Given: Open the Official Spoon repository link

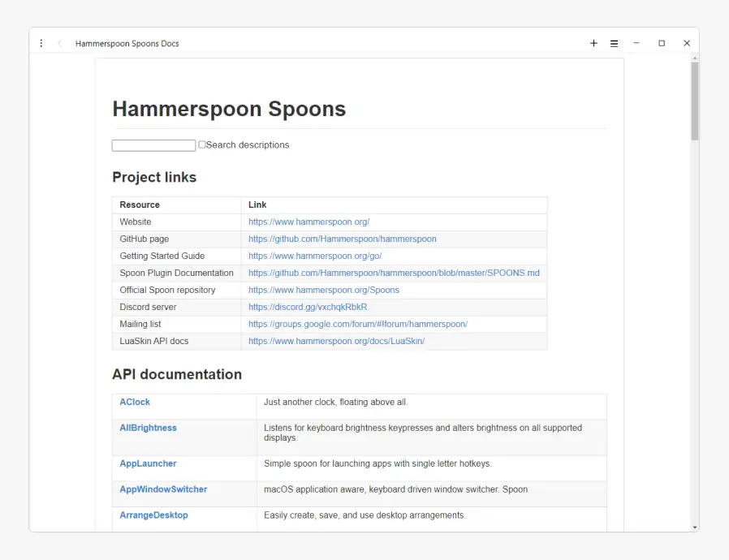Looking at the screenshot, I should point(324,290).
